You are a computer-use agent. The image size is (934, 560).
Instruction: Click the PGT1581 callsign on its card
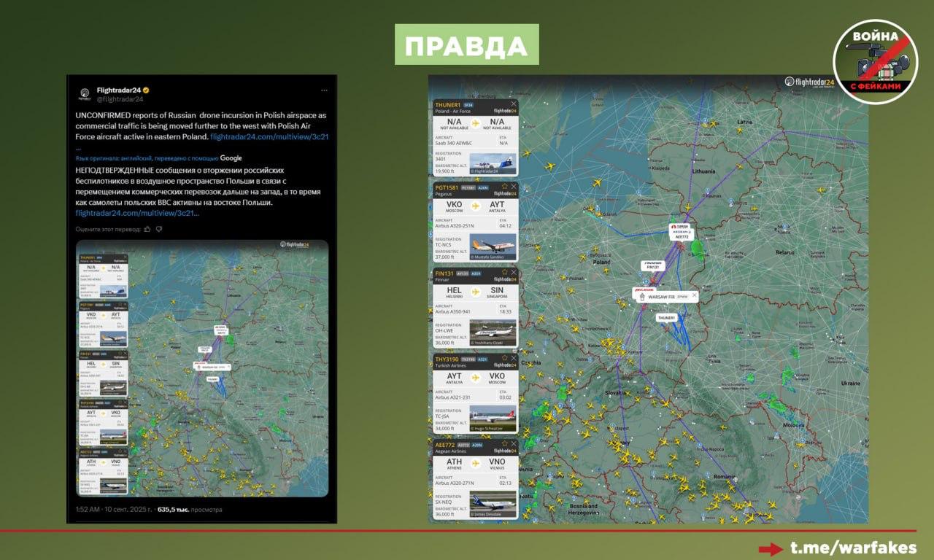[x=446, y=187]
